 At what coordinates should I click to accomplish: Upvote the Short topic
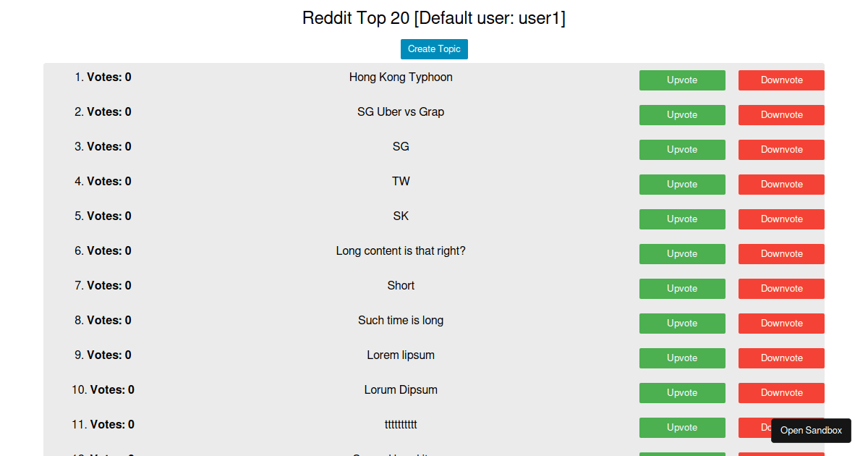click(x=682, y=289)
